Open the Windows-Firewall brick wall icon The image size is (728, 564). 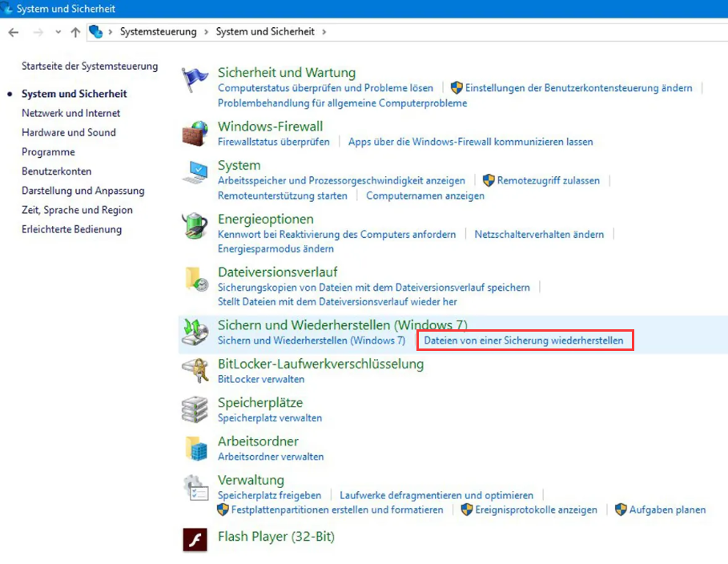(x=195, y=133)
